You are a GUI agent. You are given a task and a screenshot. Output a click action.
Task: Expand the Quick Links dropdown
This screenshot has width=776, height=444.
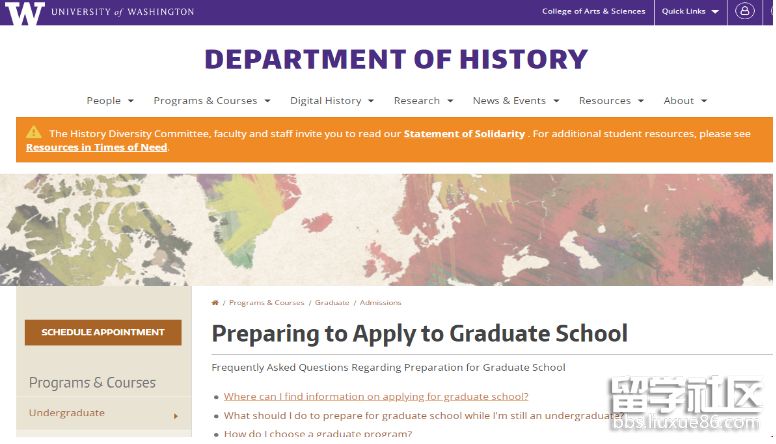click(x=690, y=11)
